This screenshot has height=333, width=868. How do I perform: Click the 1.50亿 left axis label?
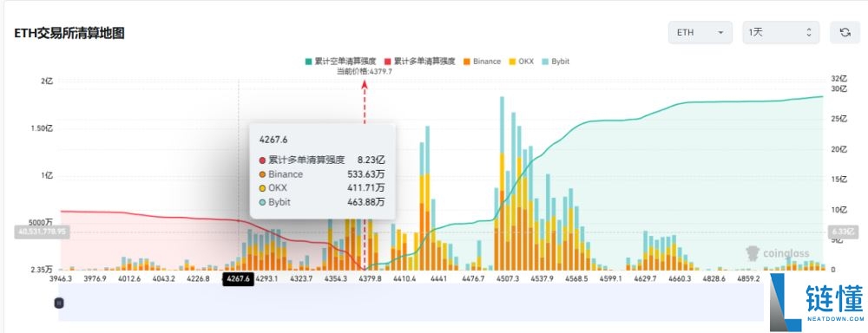(x=41, y=128)
